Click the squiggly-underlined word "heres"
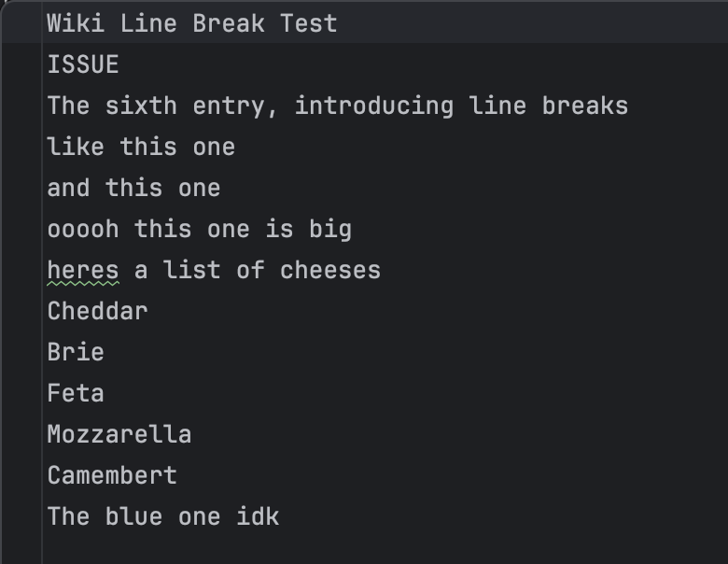 pyautogui.click(x=83, y=270)
